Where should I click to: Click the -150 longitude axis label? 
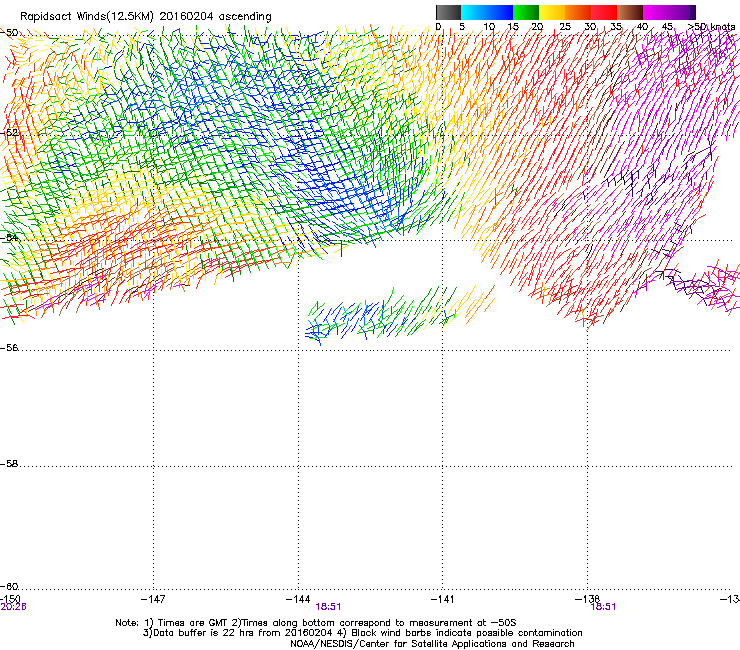coord(10,599)
